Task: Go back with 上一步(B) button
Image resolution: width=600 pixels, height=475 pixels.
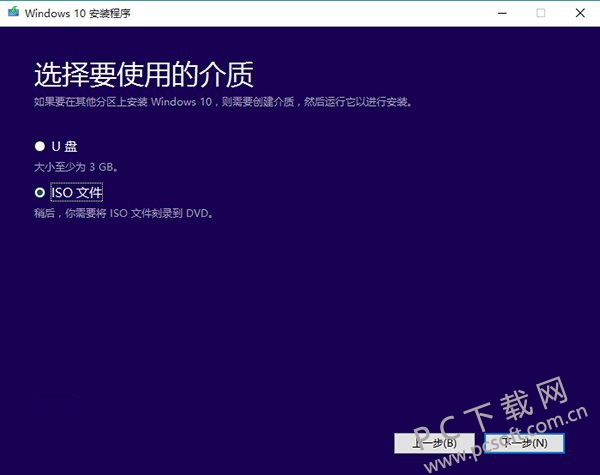Action: tap(434, 443)
